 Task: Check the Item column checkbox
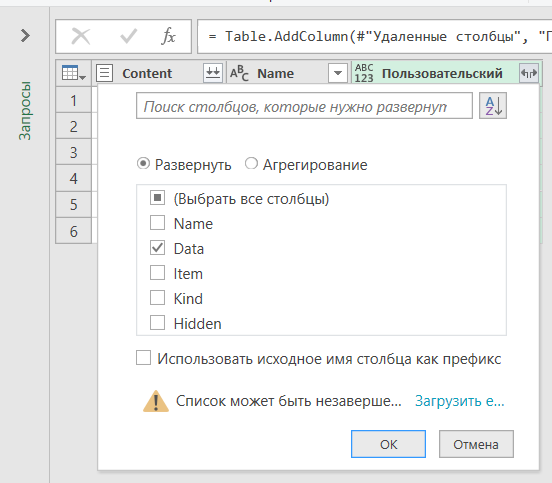tap(157, 273)
